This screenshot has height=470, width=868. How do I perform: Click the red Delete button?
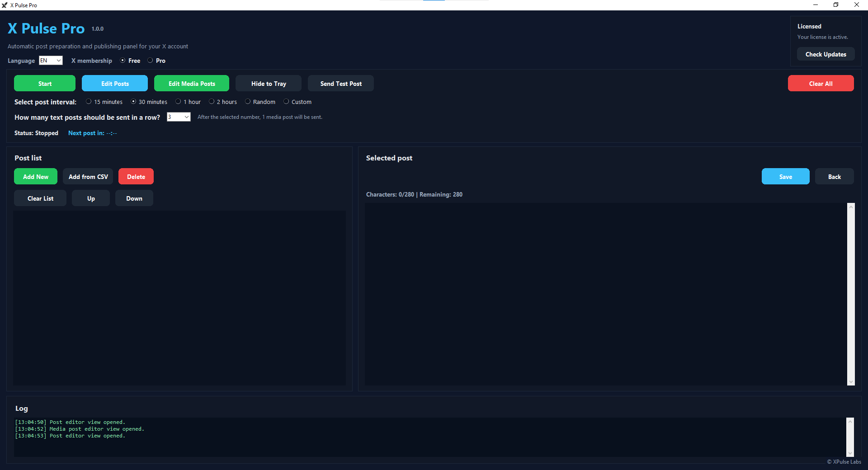tap(136, 177)
